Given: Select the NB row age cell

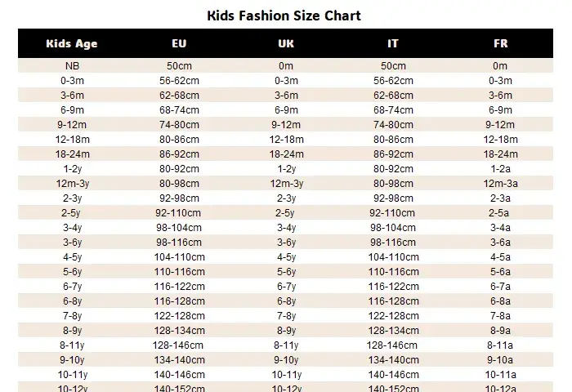Looking at the screenshot, I should click(72, 66).
